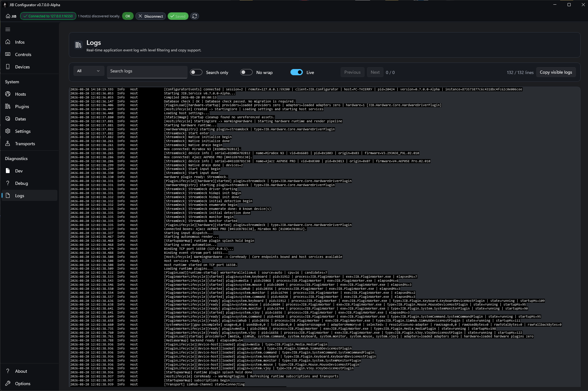Click the Logs page icon in sidebar
Image resolution: width=588 pixels, height=391 pixels.
click(8, 195)
